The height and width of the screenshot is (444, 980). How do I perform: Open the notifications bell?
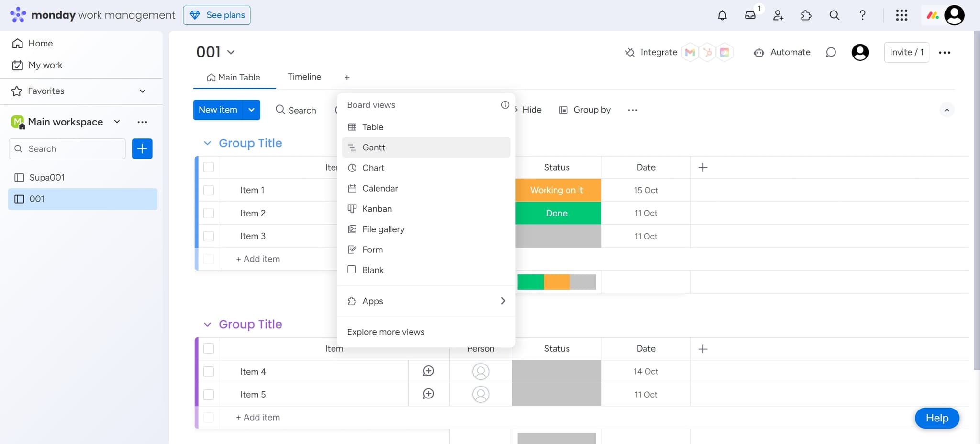pos(723,15)
